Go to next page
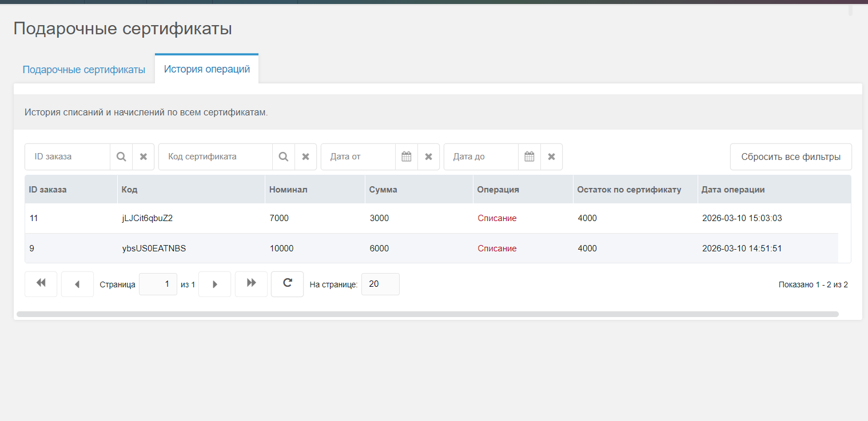 point(214,284)
